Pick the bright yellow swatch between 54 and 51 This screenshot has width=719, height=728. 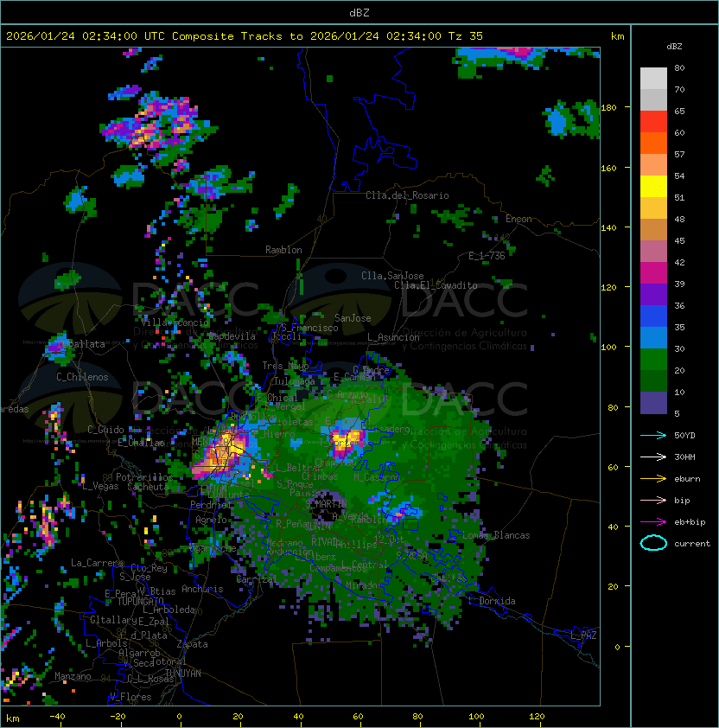pyautogui.click(x=653, y=186)
